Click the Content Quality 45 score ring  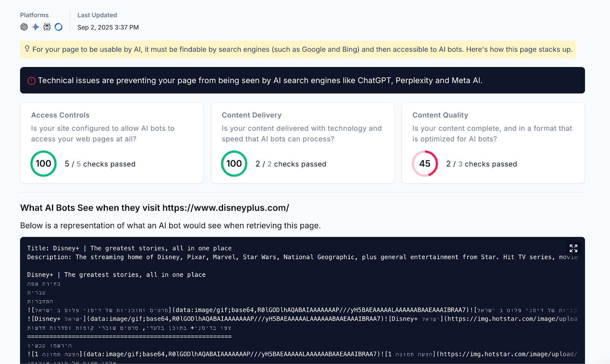pyautogui.click(x=425, y=164)
